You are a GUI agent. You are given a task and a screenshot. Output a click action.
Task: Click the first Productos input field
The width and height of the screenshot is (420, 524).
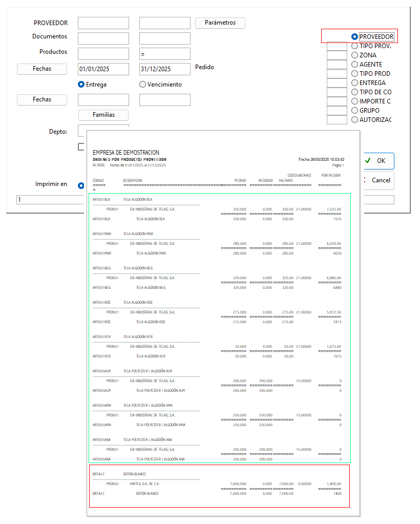(103, 54)
